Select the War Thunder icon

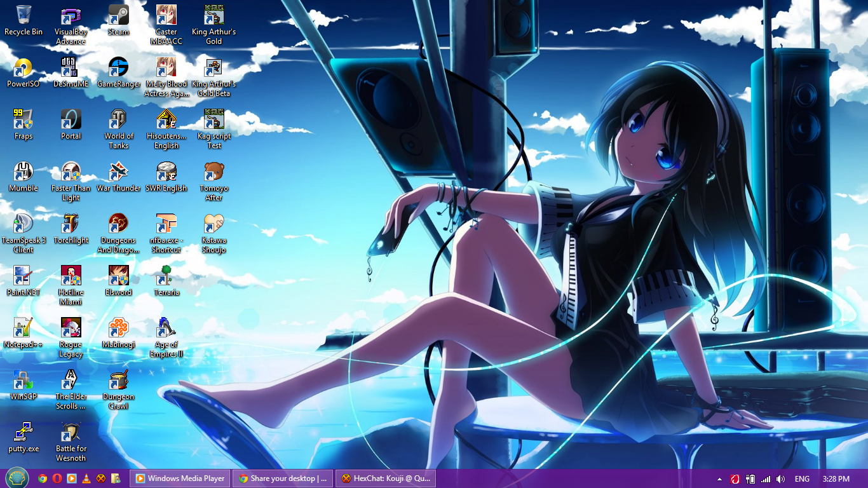(x=118, y=175)
